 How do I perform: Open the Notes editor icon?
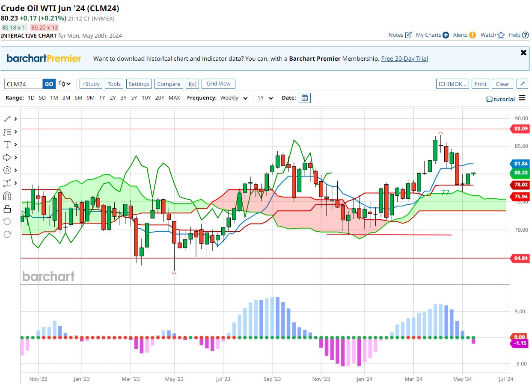(408, 35)
